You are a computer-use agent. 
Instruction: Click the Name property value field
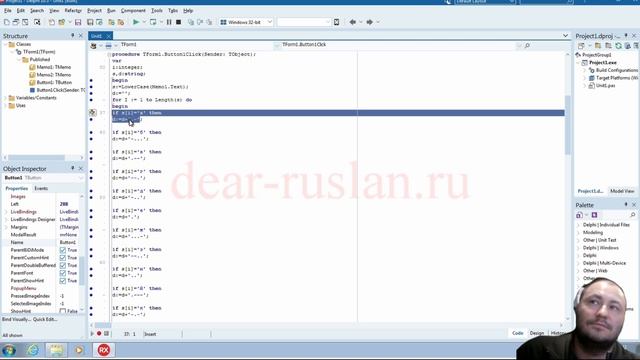(69, 242)
